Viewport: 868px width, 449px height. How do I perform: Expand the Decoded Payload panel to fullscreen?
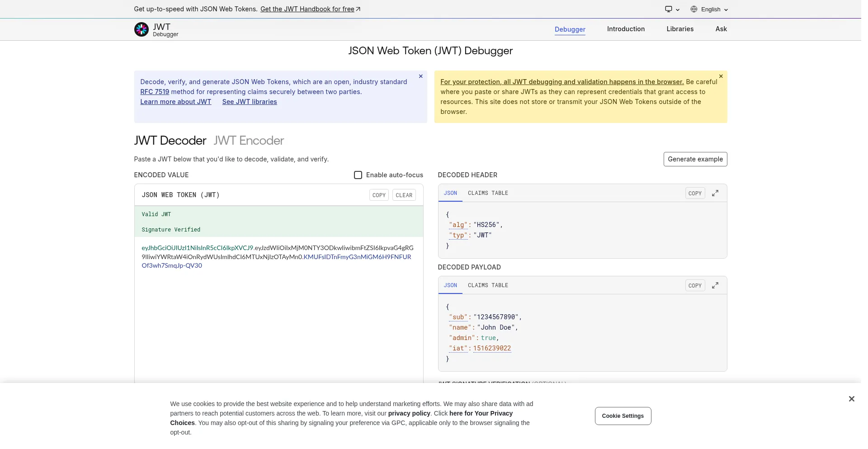(715, 285)
